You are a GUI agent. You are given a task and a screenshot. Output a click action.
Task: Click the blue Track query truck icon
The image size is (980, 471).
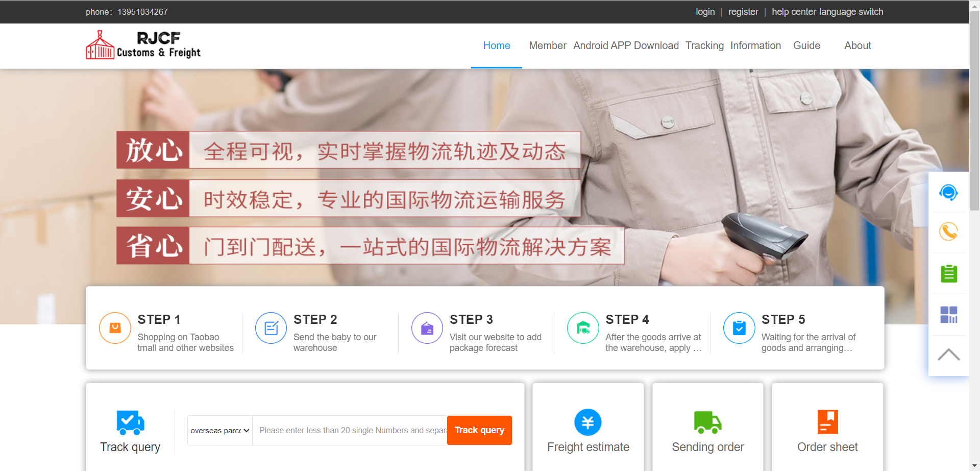[x=131, y=422]
